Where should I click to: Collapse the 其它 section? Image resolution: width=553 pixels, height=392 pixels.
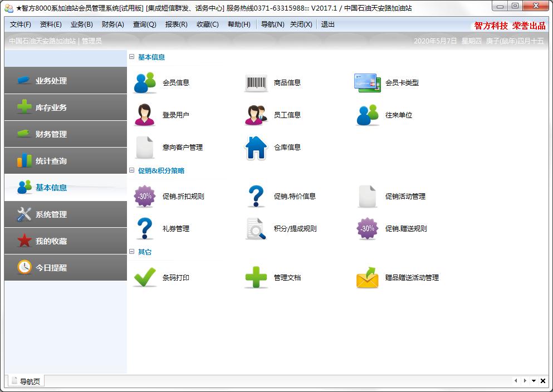point(131,252)
